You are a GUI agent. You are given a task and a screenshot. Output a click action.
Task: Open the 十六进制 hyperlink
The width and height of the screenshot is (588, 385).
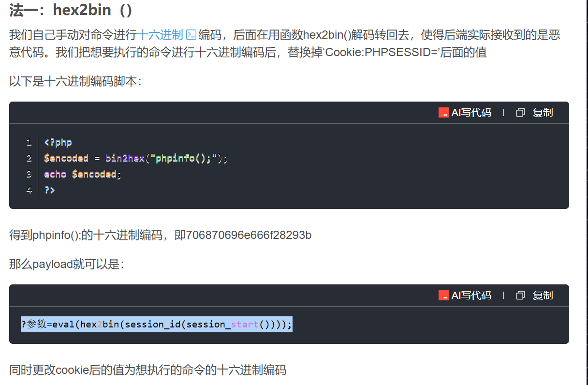pyautogui.click(x=160, y=35)
